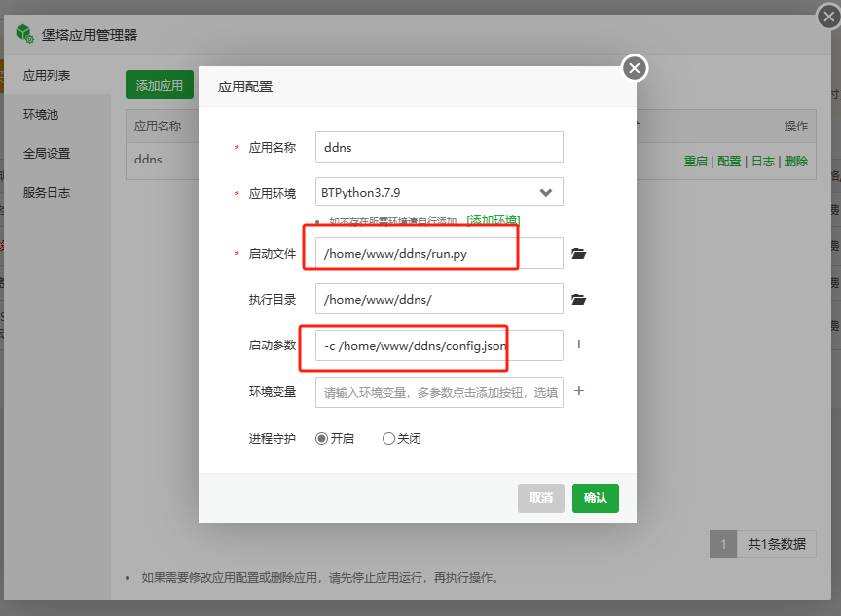Image resolution: width=841 pixels, height=616 pixels.
Task: Click the folder icon beside 启动文件 field
Action: (579, 254)
